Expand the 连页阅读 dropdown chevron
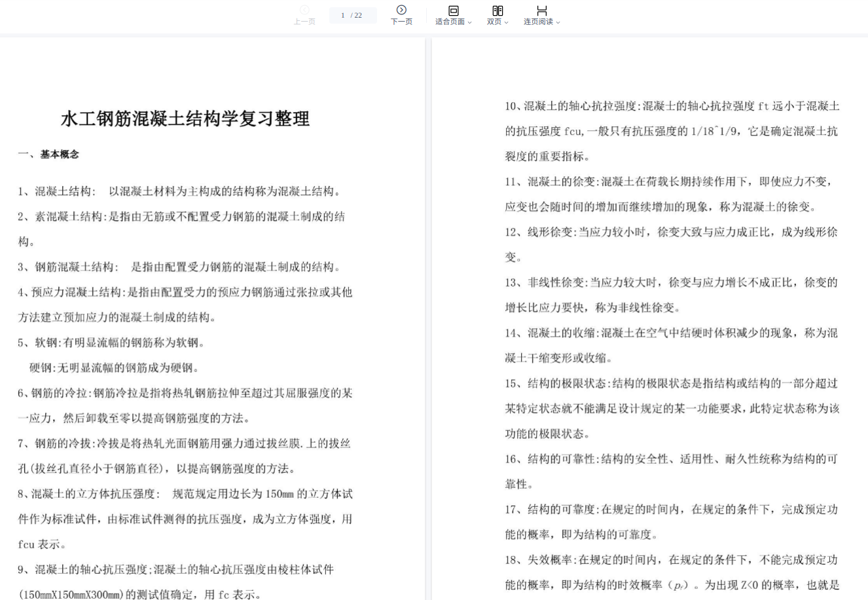The height and width of the screenshot is (600, 868). tap(558, 22)
